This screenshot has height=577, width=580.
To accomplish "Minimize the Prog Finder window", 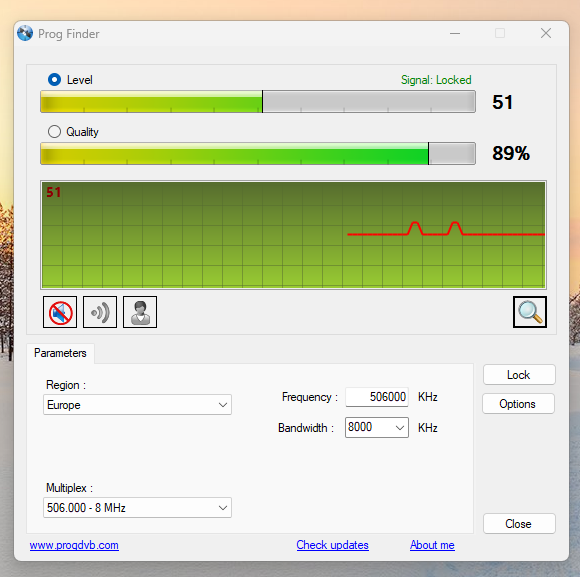I will (455, 33).
